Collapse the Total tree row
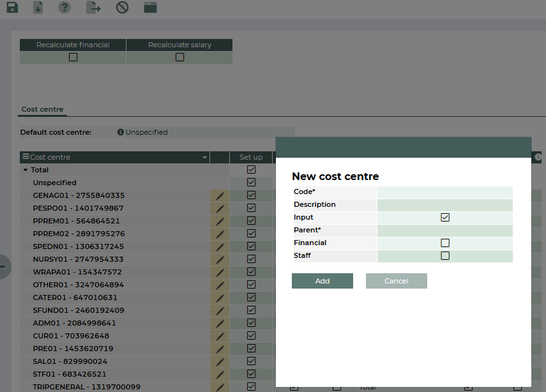 (26, 170)
